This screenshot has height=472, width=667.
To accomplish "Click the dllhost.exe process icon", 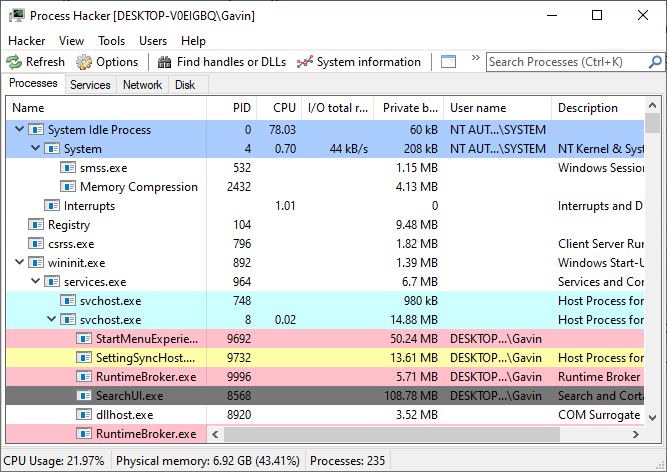I will pyautogui.click(x=84, y=415).
